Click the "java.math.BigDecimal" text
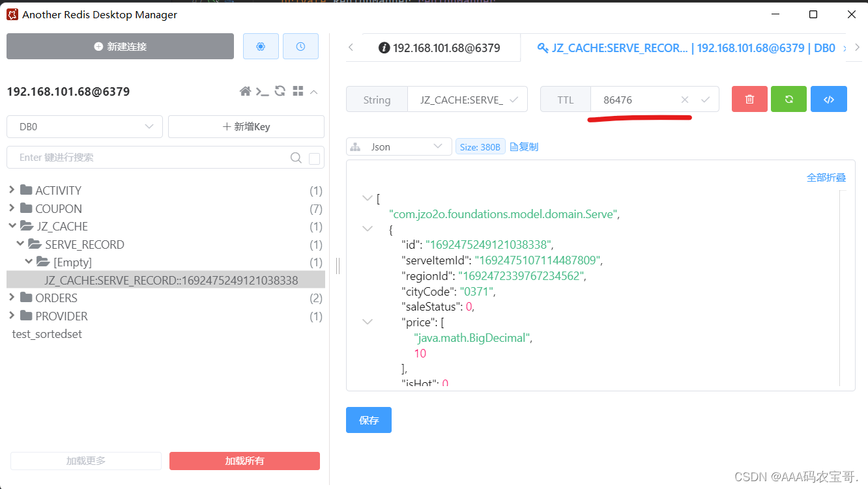The width and height of the screenshot is (868, 489). coord(472,338)
